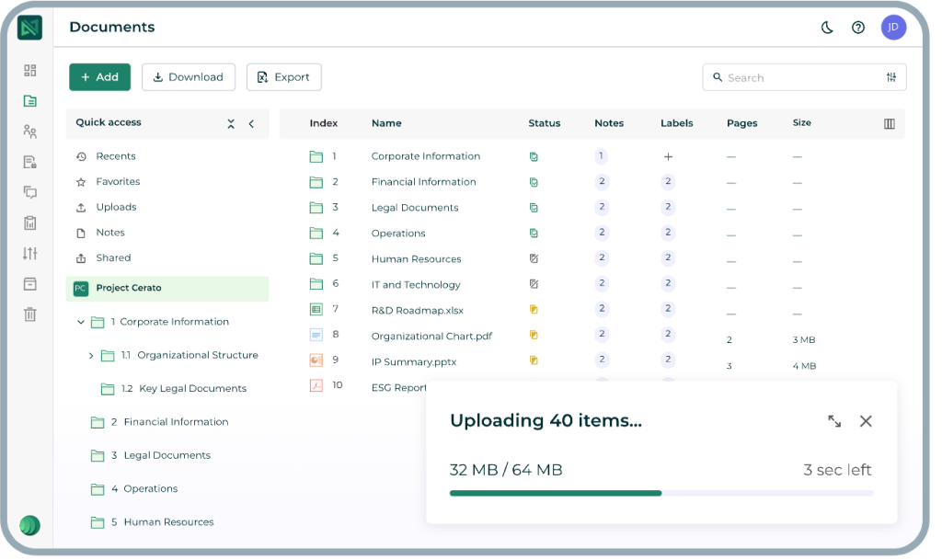This screenshot has width=942, height=560.
Task: Click the upload progress bar
Action: point(661,494)
